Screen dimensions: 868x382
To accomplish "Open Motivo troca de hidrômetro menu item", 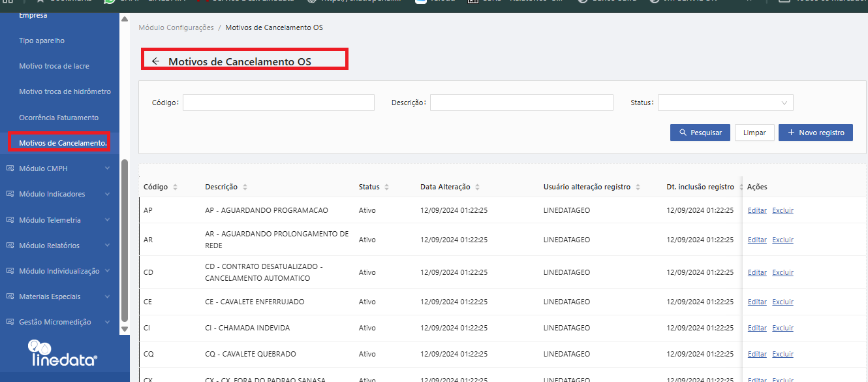I will 65,91.
